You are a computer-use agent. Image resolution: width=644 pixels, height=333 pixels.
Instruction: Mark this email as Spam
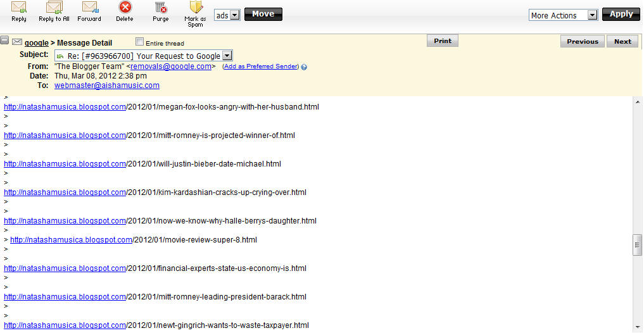pos(196,8)
